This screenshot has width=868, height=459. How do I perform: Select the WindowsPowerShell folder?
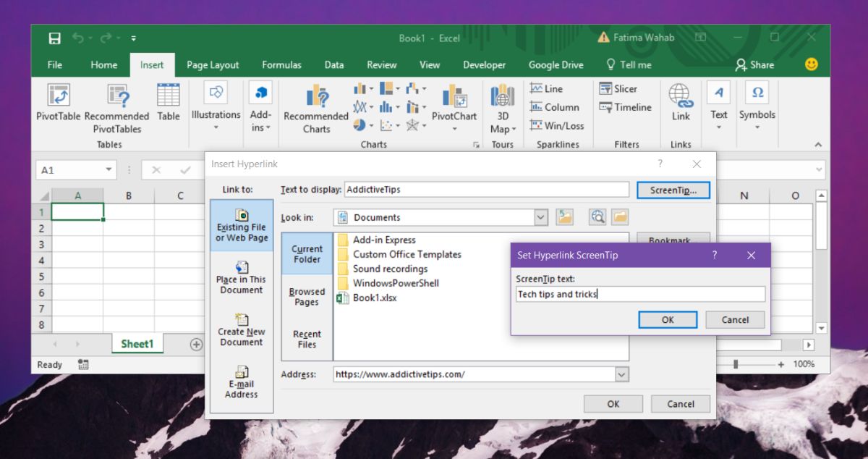coord(388,283)
